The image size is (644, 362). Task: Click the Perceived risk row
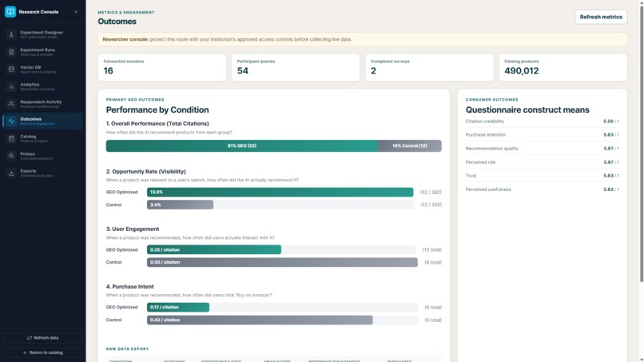click(x=543, y=162)
